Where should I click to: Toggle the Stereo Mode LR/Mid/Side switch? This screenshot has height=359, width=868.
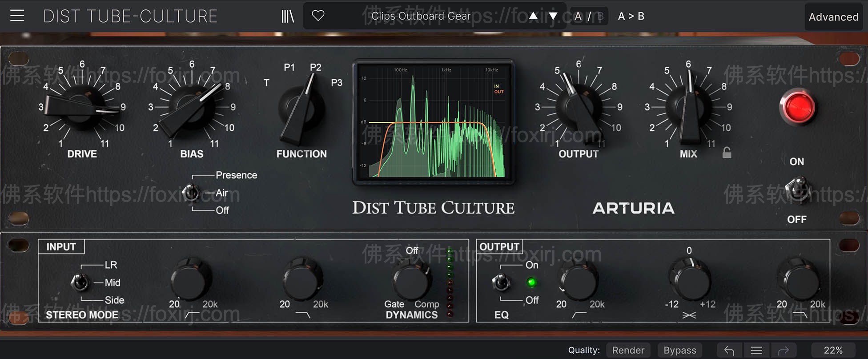[80, 282]
